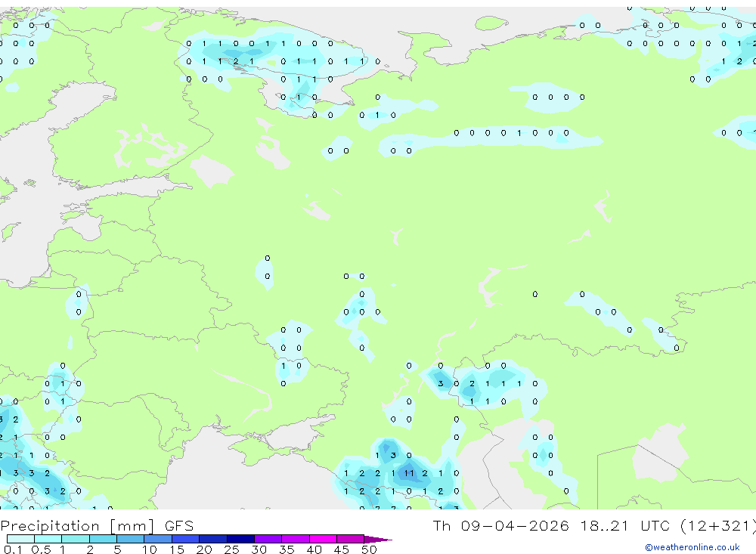Image resolution: width=756 pixels, height=554 pixels.
Task: Select the 15–20 mm royal blue legend swatch
Action: pos(186,539)
